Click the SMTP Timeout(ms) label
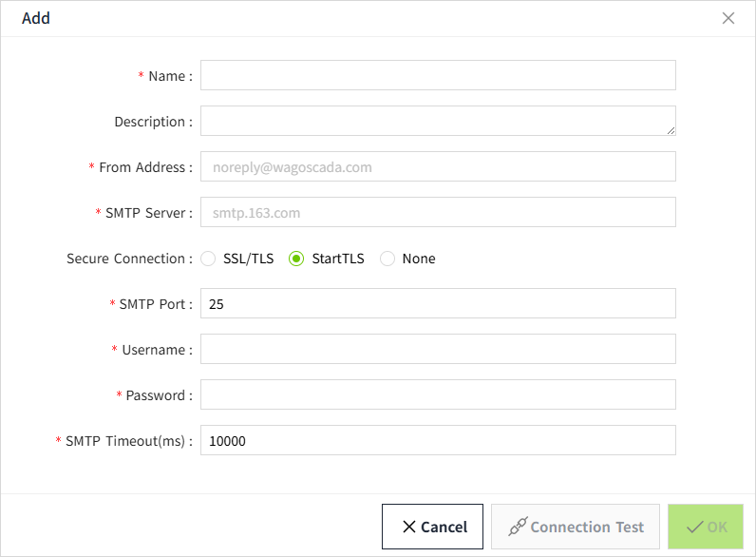 point(128,441)
